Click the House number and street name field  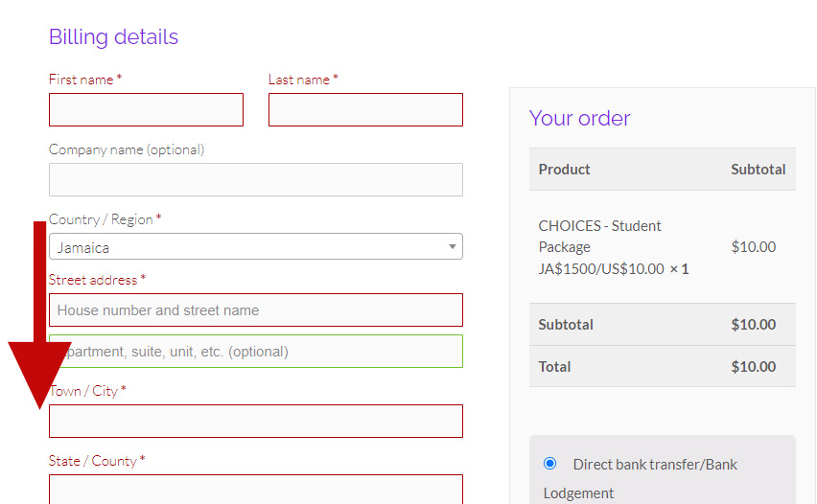coord(255,310)
